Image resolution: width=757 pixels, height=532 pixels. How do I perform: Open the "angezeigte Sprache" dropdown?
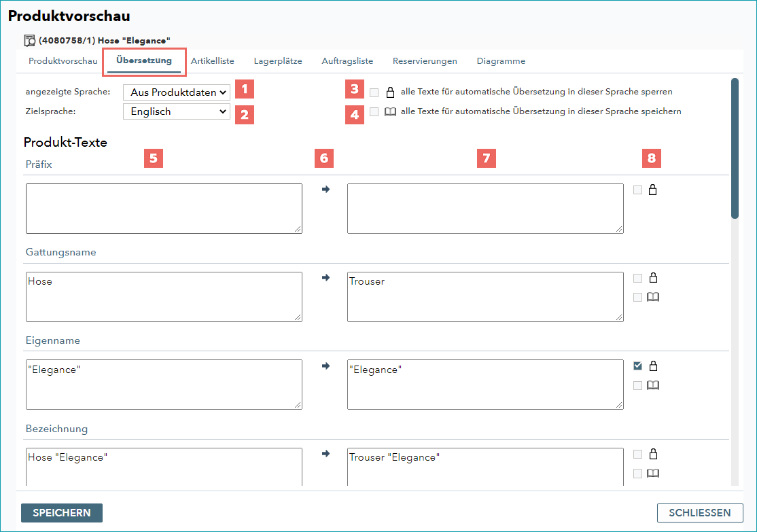(x=177, y=92)
